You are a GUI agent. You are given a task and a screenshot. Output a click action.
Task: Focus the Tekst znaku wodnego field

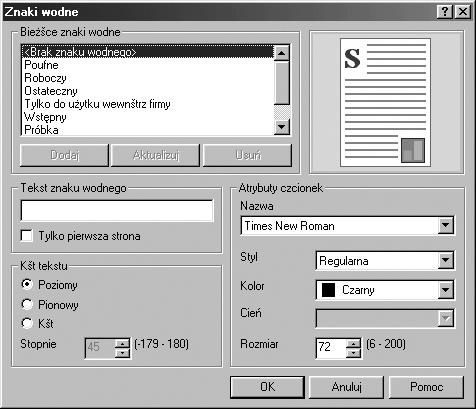(117, 211)
